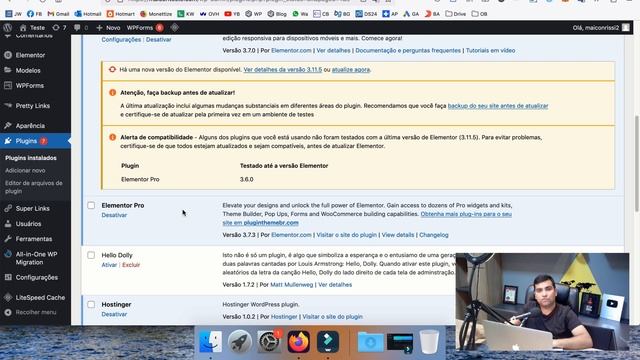Click Excluir under Hello Dolly
640x360 pixels.
[131, 265]
